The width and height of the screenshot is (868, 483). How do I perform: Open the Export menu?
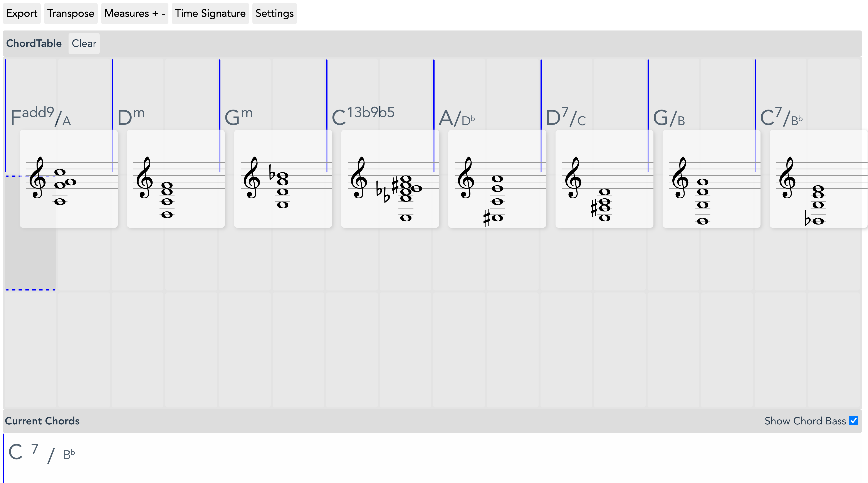pyautogui.click(x=22, y=14)
